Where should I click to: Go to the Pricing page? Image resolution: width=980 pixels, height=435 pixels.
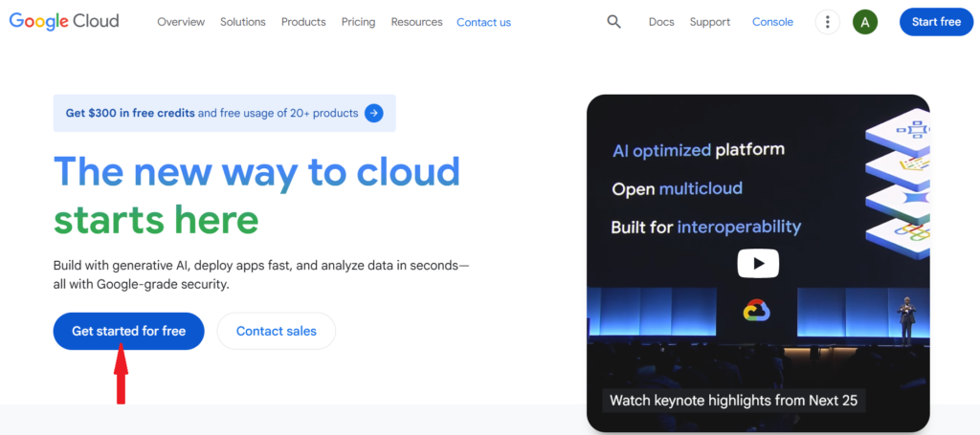tap(358, 22)
